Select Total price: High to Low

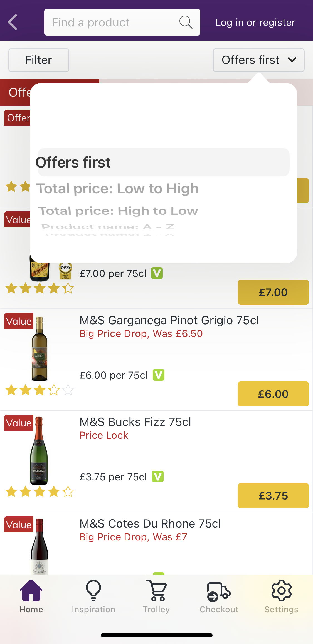tap(118, 211)
